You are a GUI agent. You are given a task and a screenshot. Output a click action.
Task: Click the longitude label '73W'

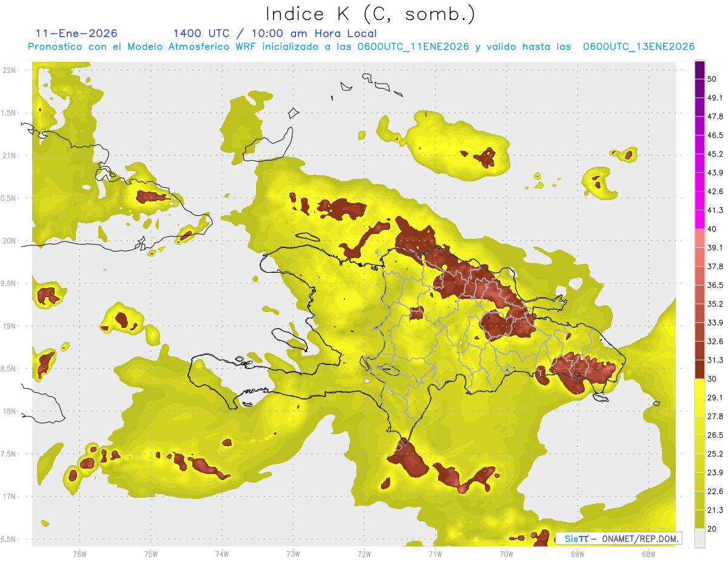(293, 554)
